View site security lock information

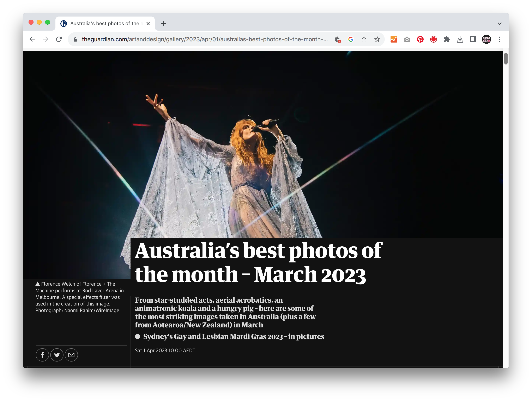75,39
